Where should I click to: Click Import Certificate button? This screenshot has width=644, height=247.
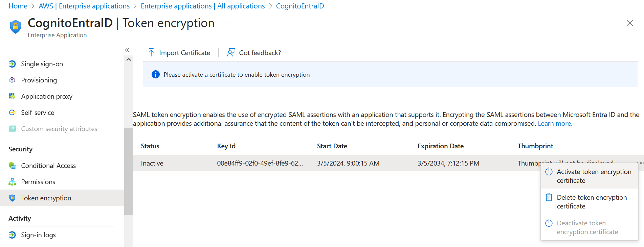tap(179, 53)
